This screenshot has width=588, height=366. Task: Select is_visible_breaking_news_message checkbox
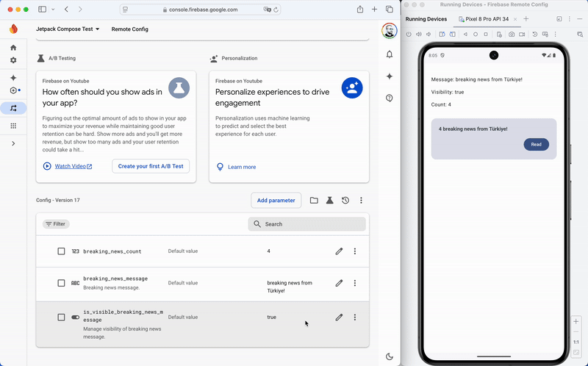click(61, 317)
